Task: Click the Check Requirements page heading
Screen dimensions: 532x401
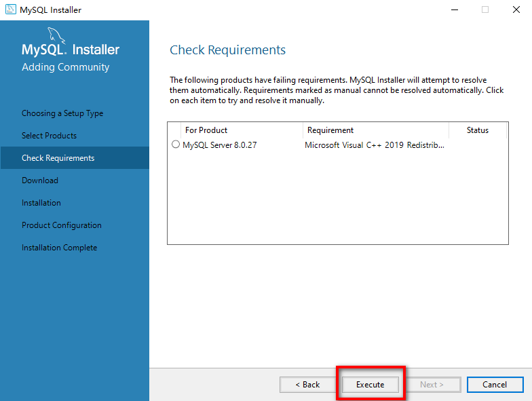Action: [228, 50]
